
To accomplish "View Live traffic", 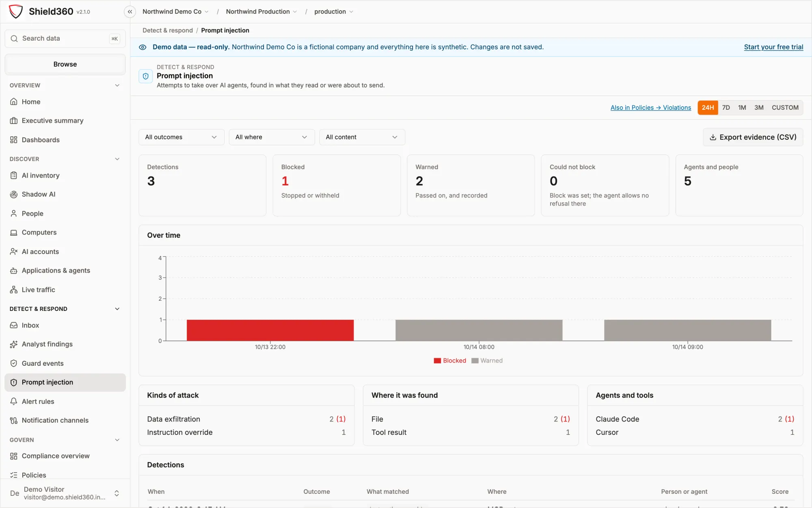I will [x=65, y=290].
